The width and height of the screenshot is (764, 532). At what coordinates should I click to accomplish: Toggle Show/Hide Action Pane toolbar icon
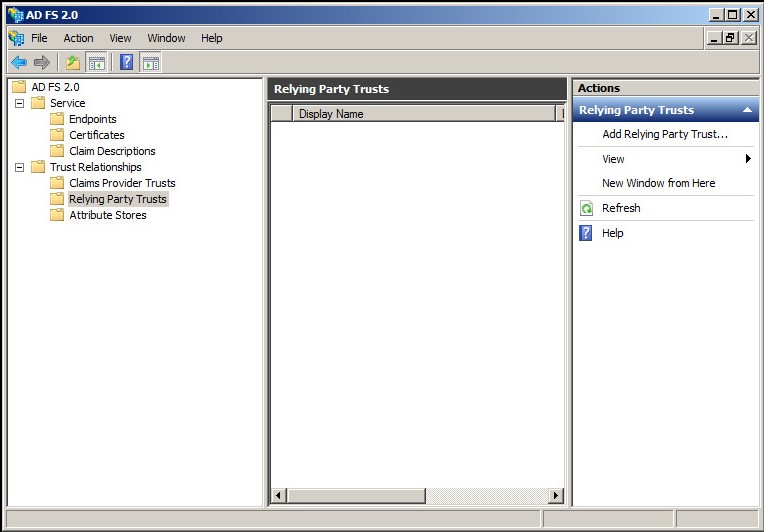(151, 62)
